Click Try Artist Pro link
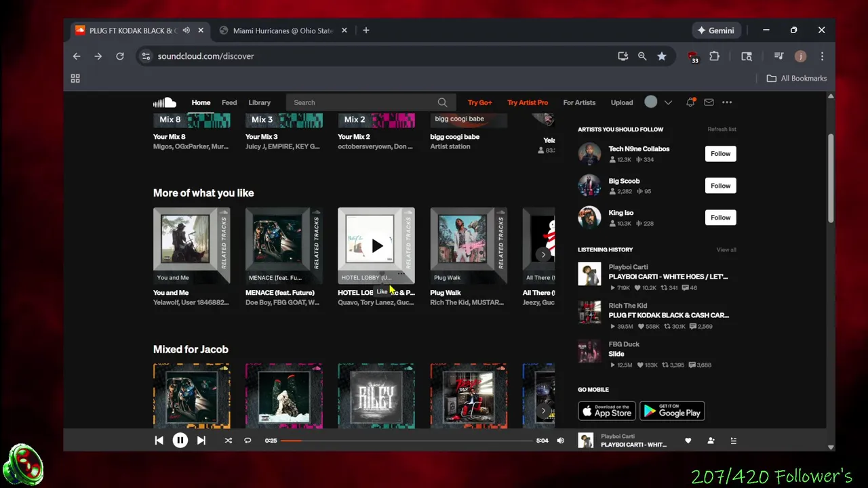 528,102
